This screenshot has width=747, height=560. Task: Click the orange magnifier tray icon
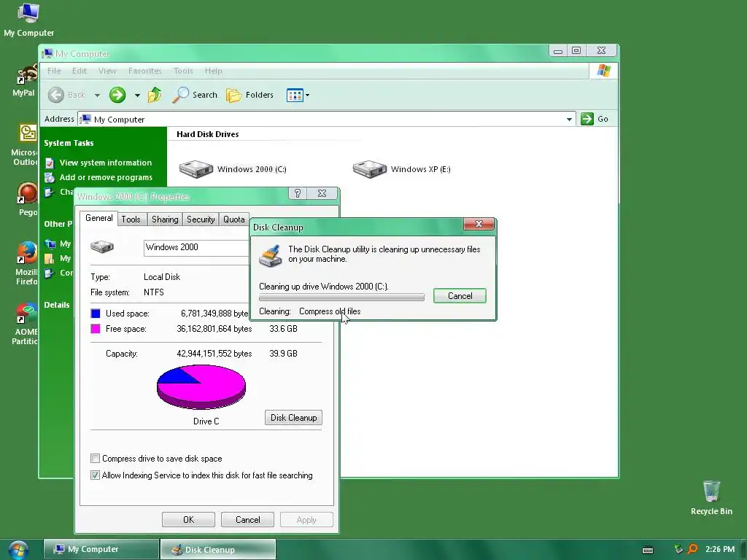click(693, 549)
